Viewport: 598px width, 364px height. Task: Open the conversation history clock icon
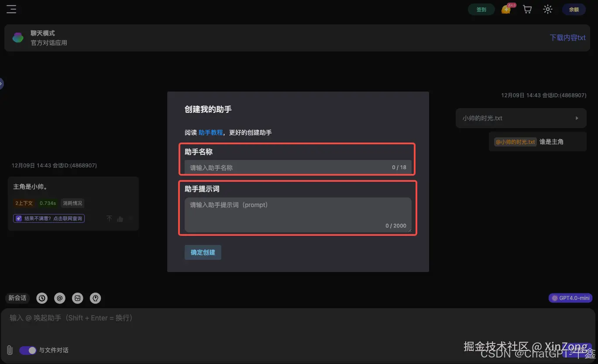41,298
